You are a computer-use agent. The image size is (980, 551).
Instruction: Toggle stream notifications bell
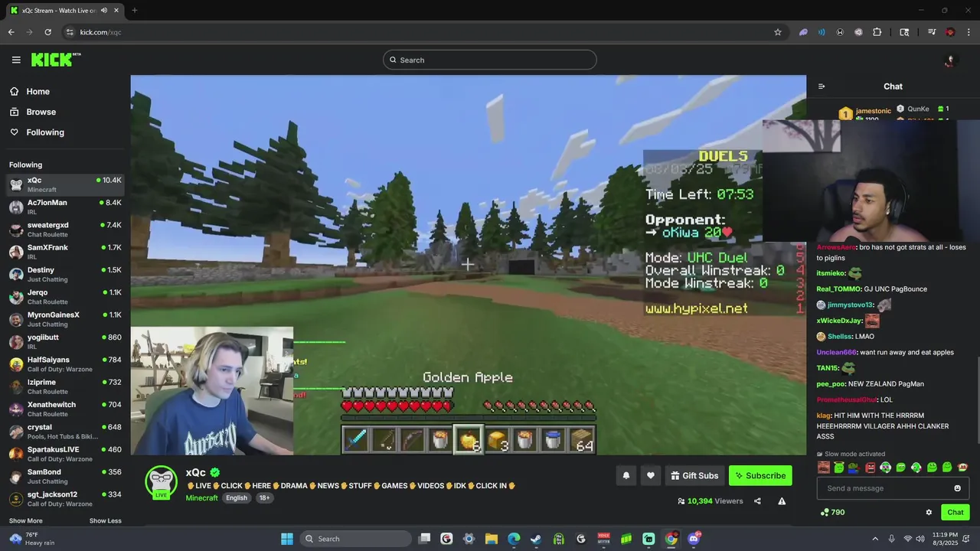click(626, 475)
